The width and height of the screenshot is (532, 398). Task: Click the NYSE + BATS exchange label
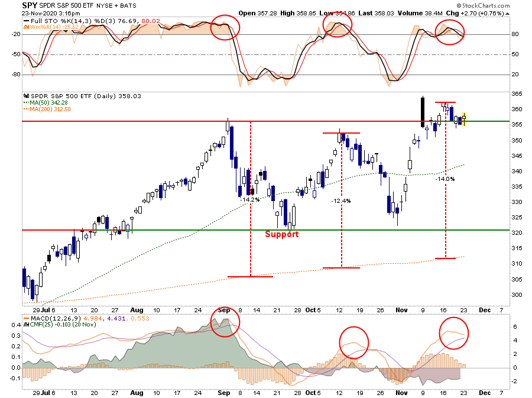pyautogui.click(x=116, y=5)
